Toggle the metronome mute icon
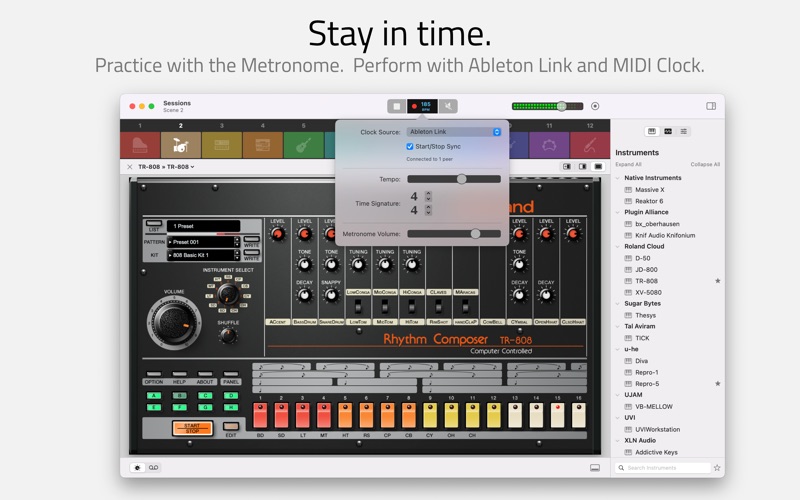 (448, 106)
